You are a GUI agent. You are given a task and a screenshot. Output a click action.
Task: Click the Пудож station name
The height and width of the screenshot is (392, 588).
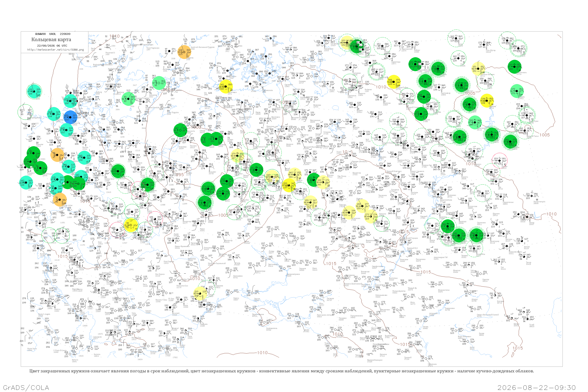point(332,90)
